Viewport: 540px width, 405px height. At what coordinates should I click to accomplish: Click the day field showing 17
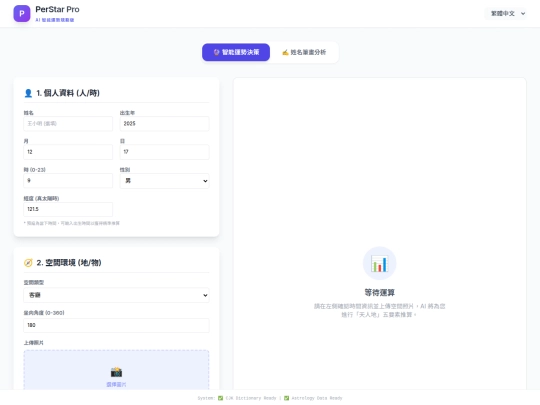[x=164, y=152]
